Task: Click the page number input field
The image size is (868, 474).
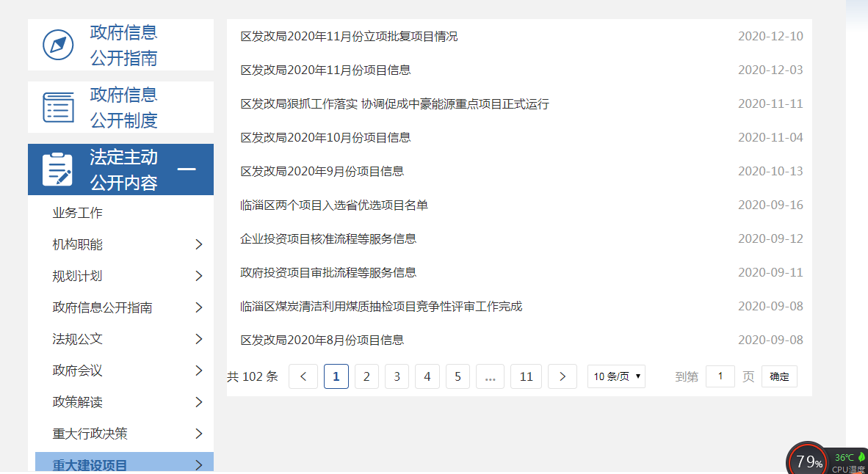Action: point(720,376)
